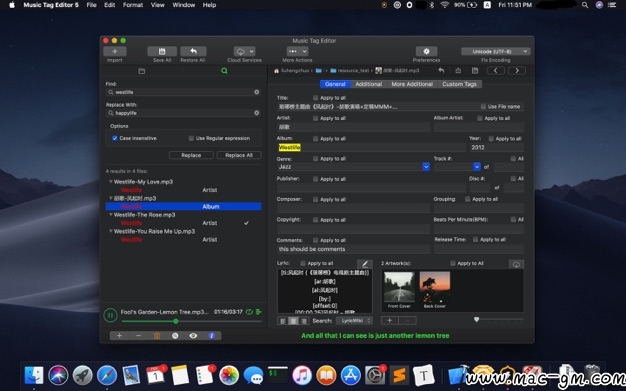This screenshot has width=626, height=391.
Task: Clear the Replace With field icon
Action: click(257, 113)
